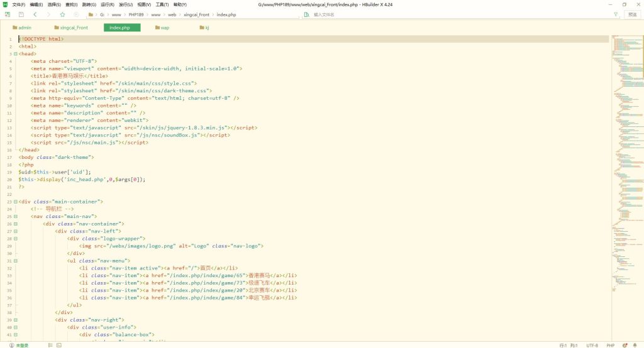Screen dimensions: 644x348
Task: Click the inc_head.php display call line
Action: [82, 179]
